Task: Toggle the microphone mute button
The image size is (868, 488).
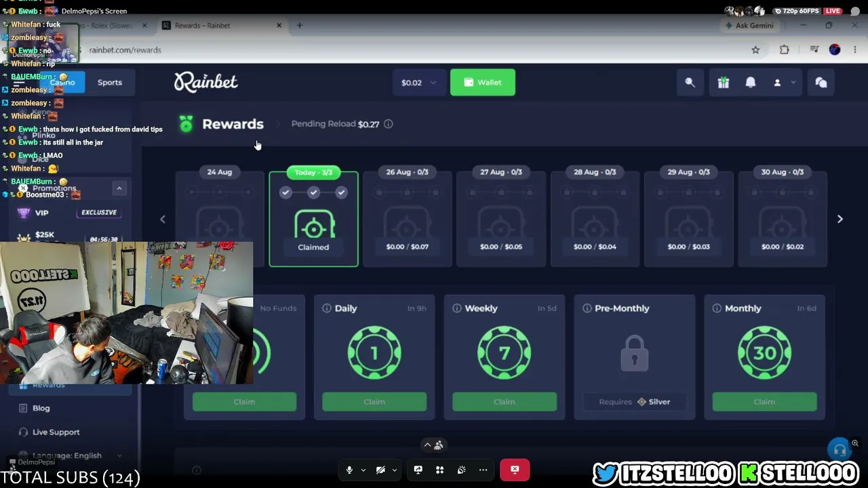Action: tap(349, 470)
